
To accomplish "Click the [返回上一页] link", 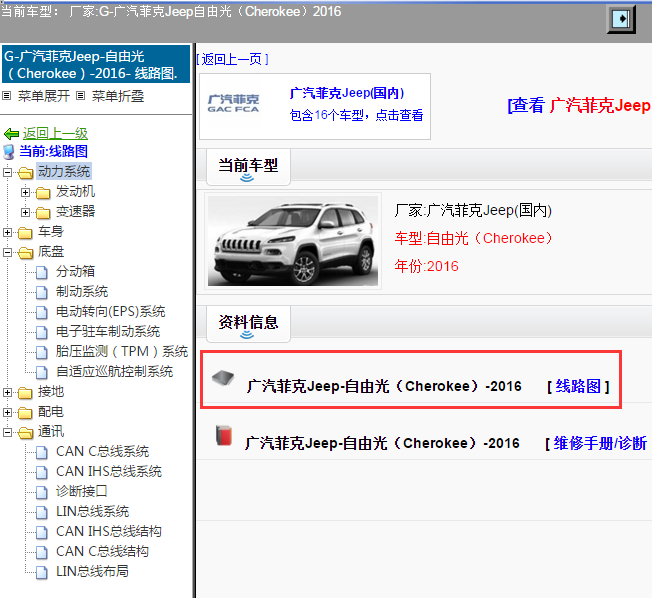I will click(x=232, y=59).
